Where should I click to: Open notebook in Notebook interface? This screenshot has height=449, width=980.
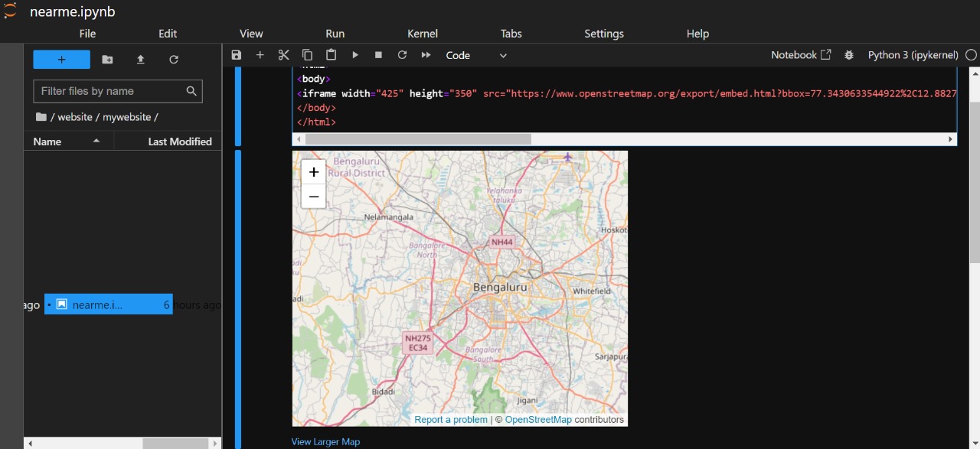(801, 55)
